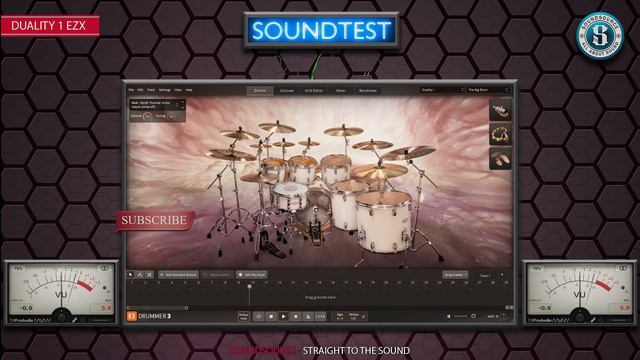Open the Duality I library dropdown
The height and width of the screenshot is (360, 640).
coord(442,90)
